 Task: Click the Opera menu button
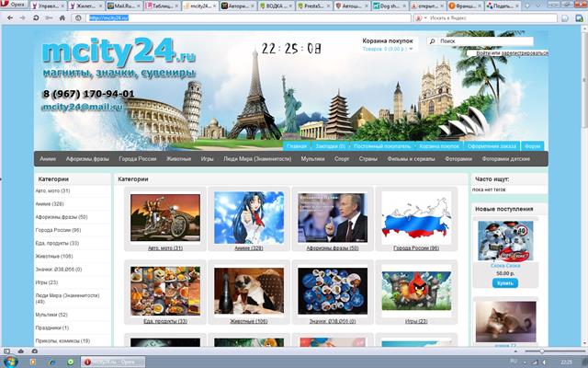pos(14,5)
